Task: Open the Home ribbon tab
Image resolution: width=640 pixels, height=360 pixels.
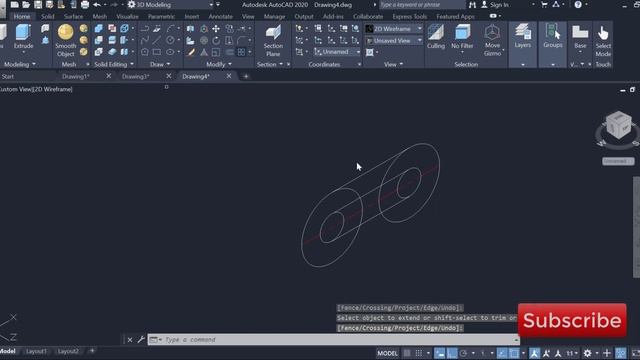Action: pos(22,16)
